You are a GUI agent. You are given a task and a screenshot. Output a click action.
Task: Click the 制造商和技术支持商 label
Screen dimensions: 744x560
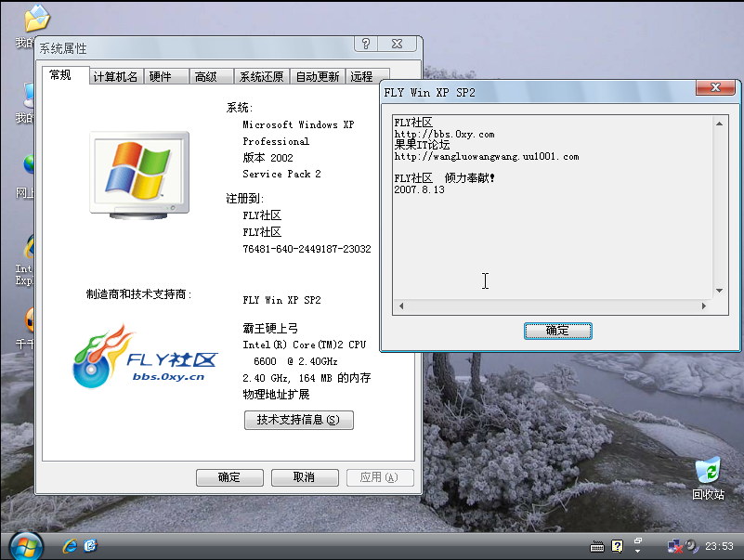pyautogui.click(x=138, y=294)
